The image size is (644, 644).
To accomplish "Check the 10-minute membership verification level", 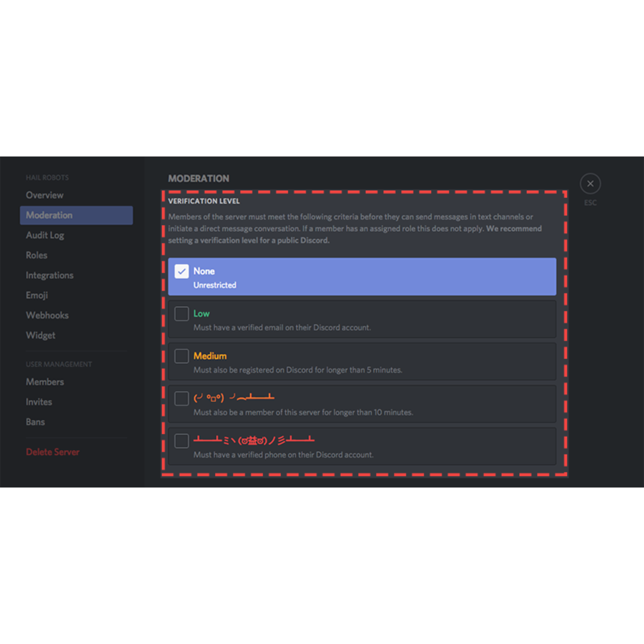I will pyautogui.click(x=182, y=398).
